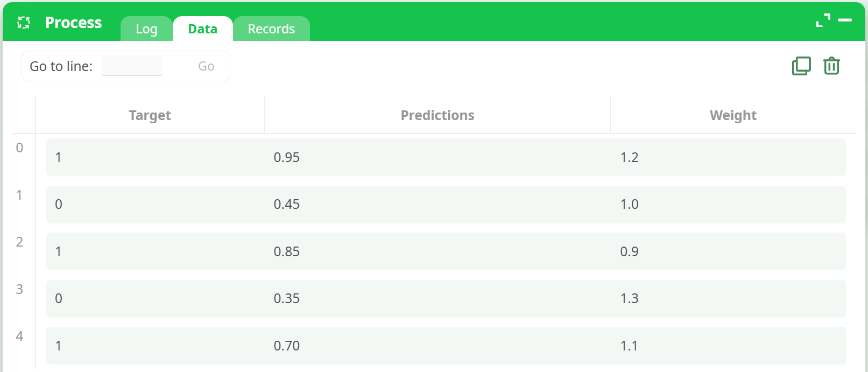Click the Go to line input field
Viewport: 868px width, 372px height.
point(132,66)
